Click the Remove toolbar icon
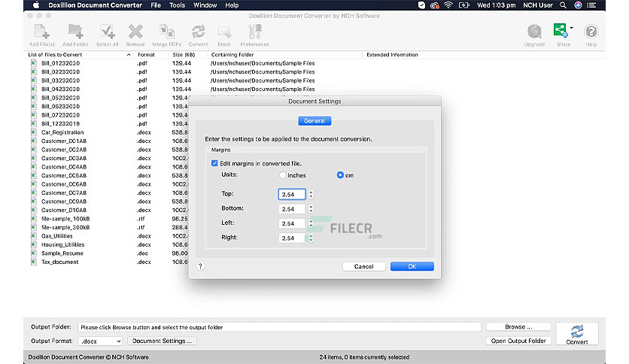This screenshot has width=629, height=364. pyautogui.click(x=135, y=35)
